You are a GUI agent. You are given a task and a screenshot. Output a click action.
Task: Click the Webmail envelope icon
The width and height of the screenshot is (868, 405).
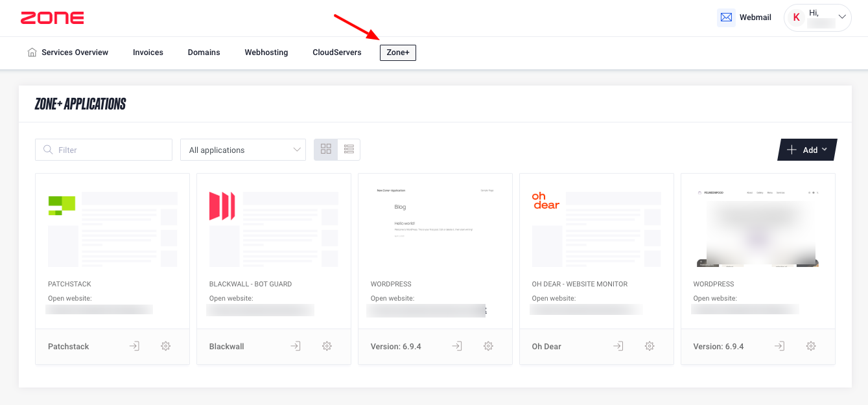pyautogui.click(x=726, y=17)
